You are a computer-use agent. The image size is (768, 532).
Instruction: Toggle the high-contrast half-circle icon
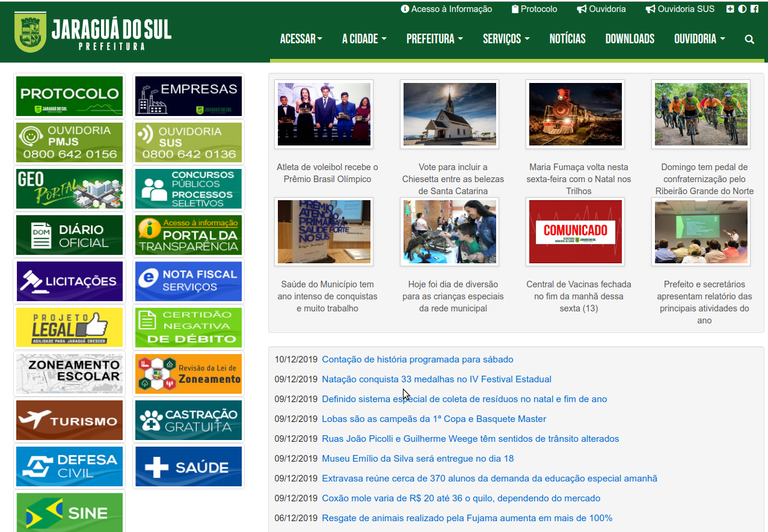(x=742, y=9)
